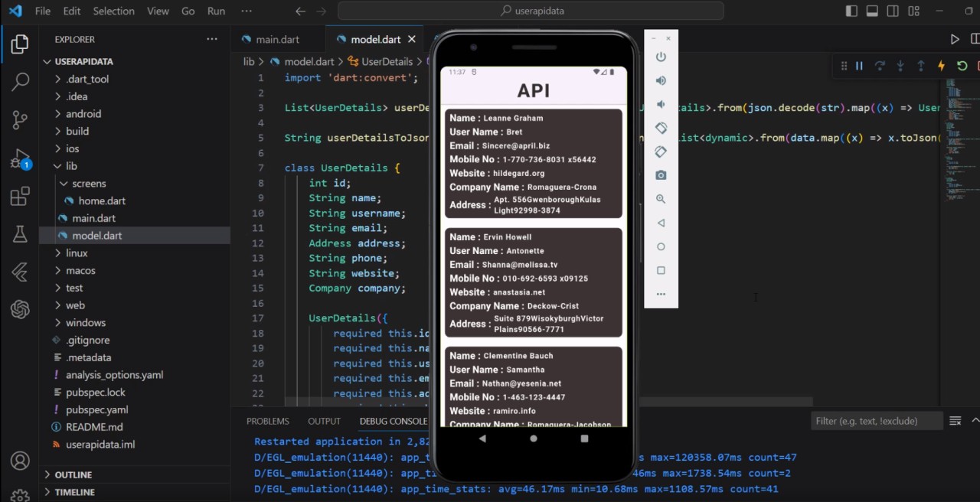This screenshot has height=502, width=980.
Task: Restart the debug session using green arrow
Action: (962, 66)
